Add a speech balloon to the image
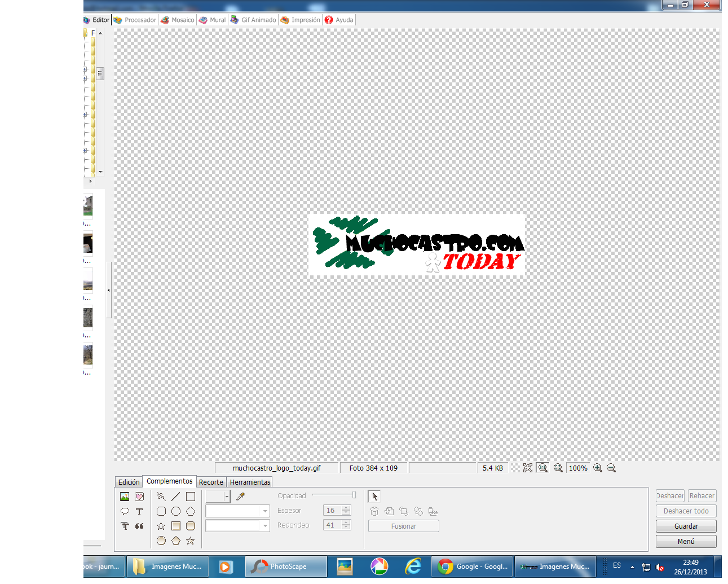 pos(125,511)
